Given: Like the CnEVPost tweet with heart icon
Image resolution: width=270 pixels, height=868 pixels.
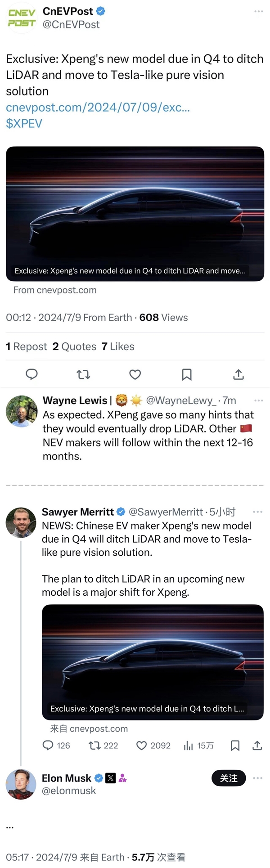Looking at the screenshot, I should pos(135,374).
